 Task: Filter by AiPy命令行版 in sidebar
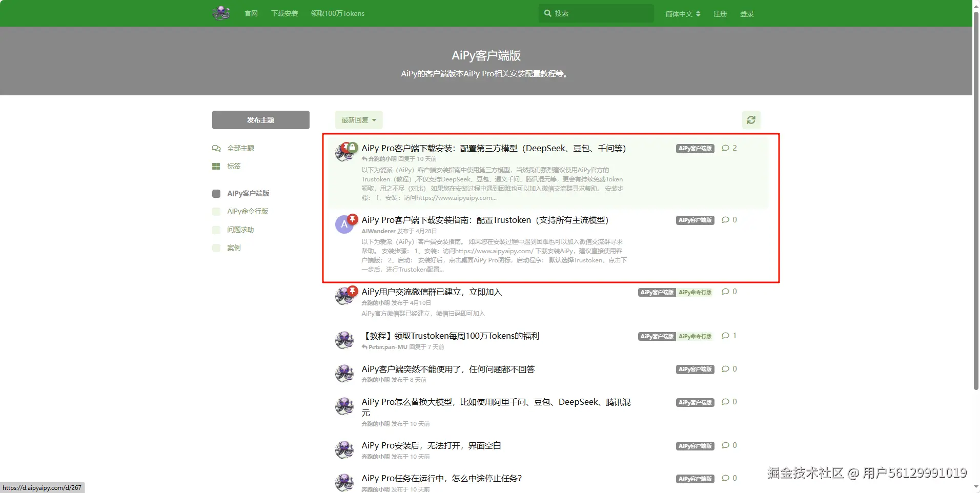tap(248, 211)
